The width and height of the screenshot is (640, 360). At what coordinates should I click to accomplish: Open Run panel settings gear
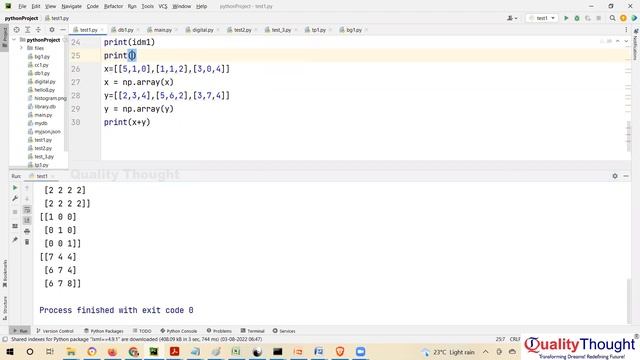(615, 176)
